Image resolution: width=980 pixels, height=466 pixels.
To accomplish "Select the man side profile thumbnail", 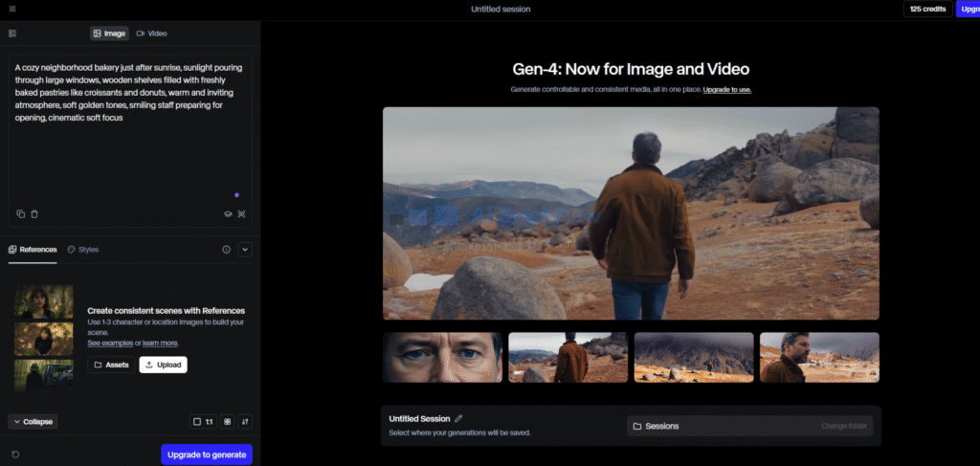I will coord(819,357).
